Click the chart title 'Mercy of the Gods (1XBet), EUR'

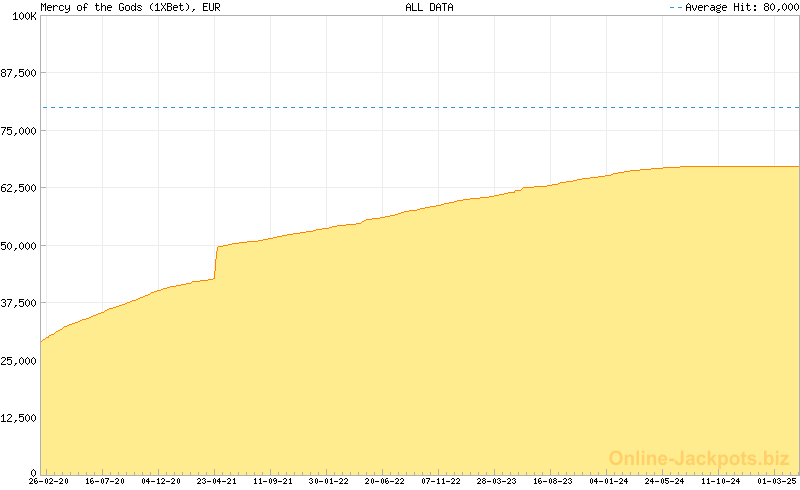pos(131,7)
